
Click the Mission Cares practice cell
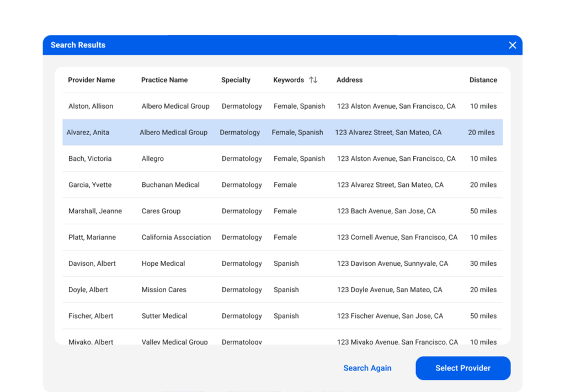click(x=164, y=290)
